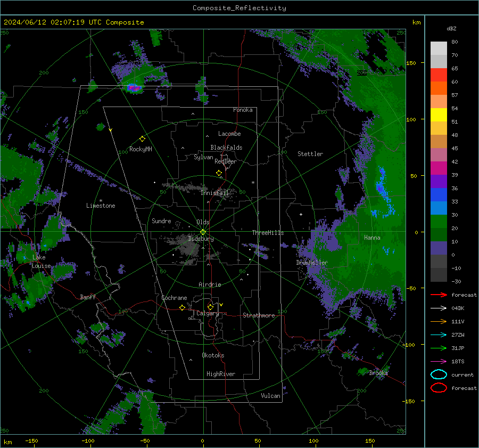Pick the bright green 30 dBZ swatch
Viewport: 479px width, 448px height.
(439, 221)
